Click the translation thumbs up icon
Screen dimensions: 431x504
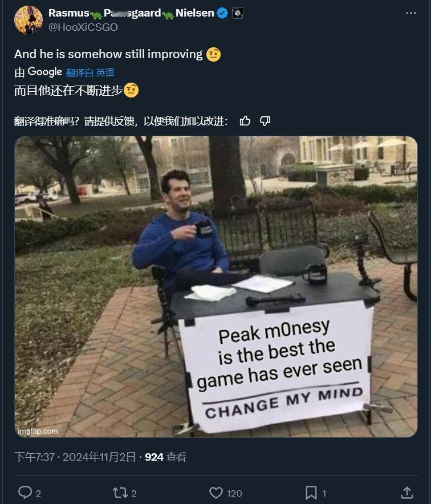click(x=245, y=121)
